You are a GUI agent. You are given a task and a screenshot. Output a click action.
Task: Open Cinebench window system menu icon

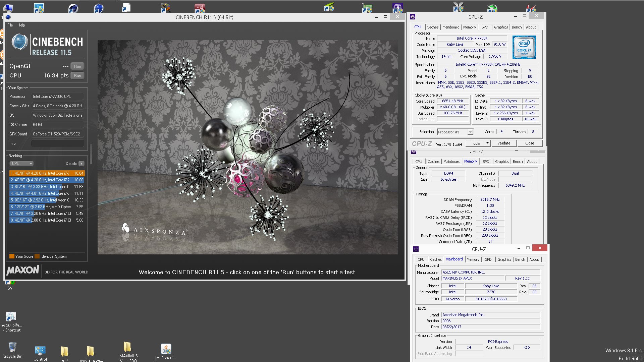pyautogui.click(x=8, y=17)
